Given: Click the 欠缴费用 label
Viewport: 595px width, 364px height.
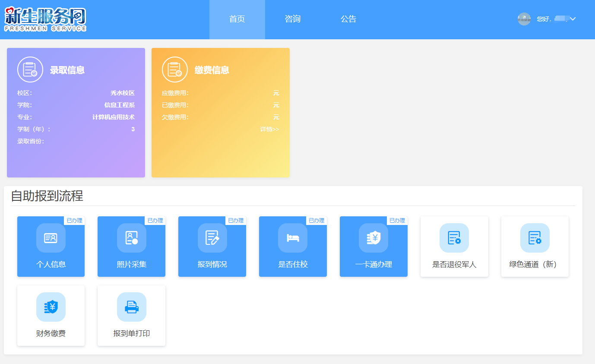Looking at the screenshot, I should point(175,117).
